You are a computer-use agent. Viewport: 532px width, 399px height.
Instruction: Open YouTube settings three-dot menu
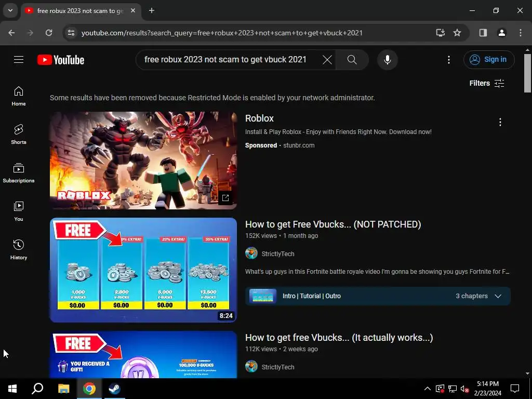pyautogui.click(x=448, y=60)
